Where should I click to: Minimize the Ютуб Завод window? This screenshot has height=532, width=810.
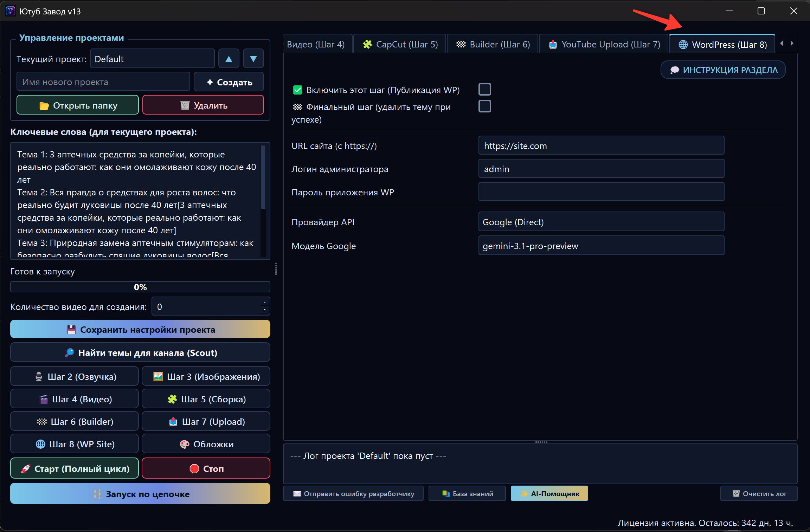coord(729,11)
